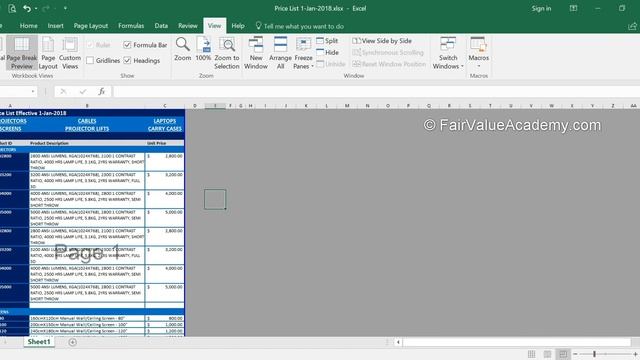Click in the formula bar input
Image resolution: width=640 pixels, height=360 pixels.
click(376, 91)
